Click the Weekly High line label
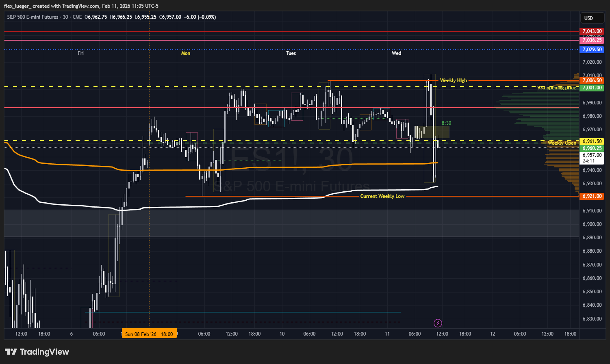This screenshot has height=364, width=610. click(453, 80)
